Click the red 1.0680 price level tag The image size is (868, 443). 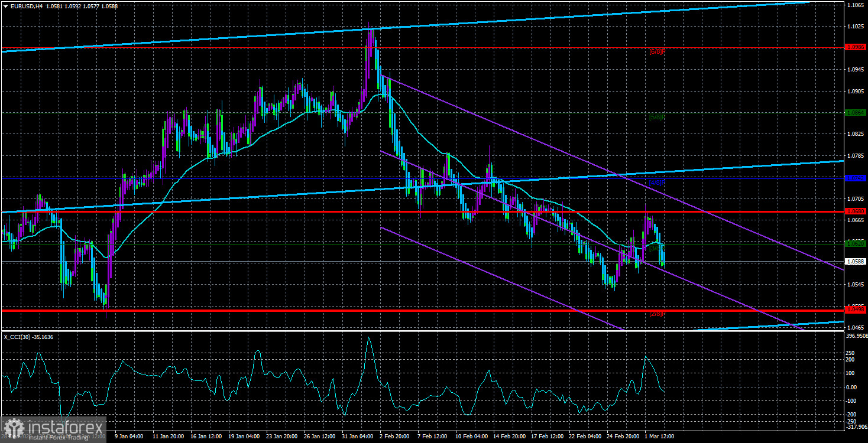click(855, 211)
